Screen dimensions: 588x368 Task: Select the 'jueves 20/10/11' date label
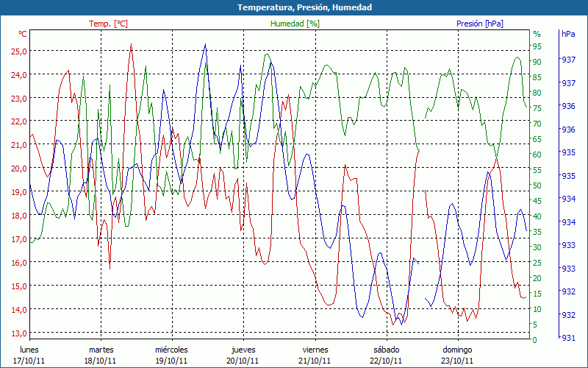click(243, 355)
